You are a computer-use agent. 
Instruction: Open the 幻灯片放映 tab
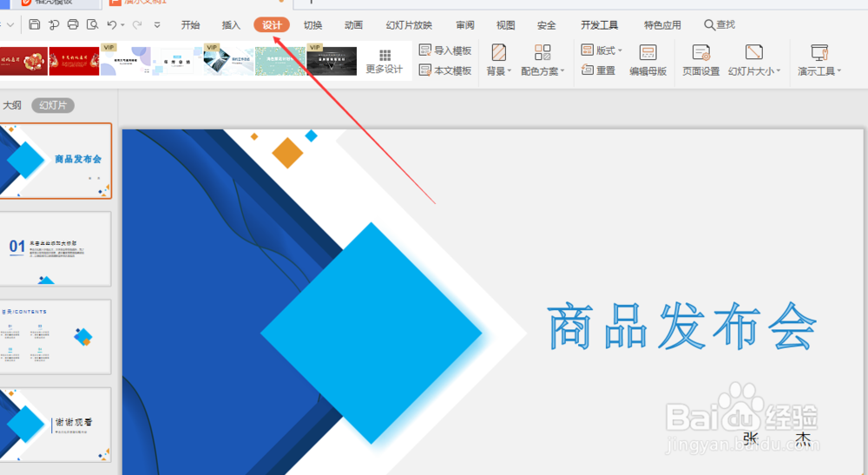pos(409,25)
